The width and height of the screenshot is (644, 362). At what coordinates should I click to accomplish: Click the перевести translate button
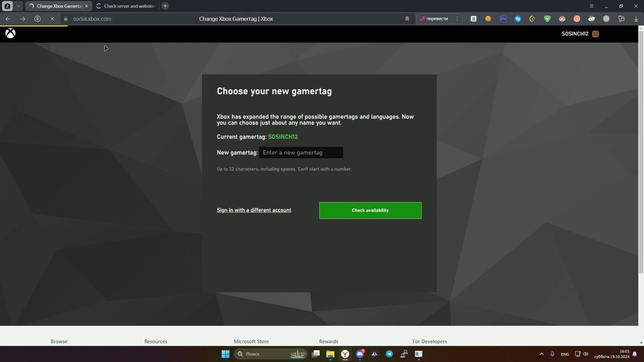434,19
